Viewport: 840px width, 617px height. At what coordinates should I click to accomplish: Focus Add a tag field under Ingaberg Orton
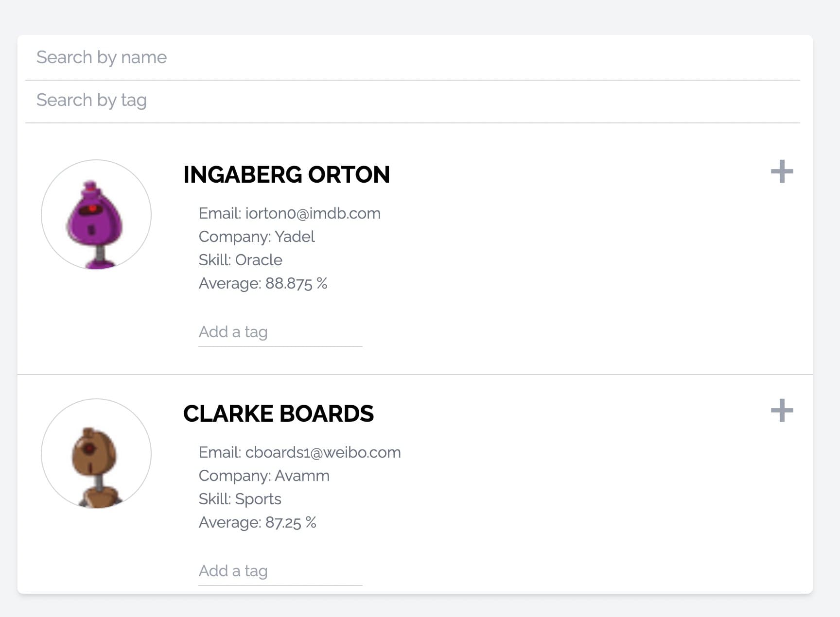[x=280, y=332]
